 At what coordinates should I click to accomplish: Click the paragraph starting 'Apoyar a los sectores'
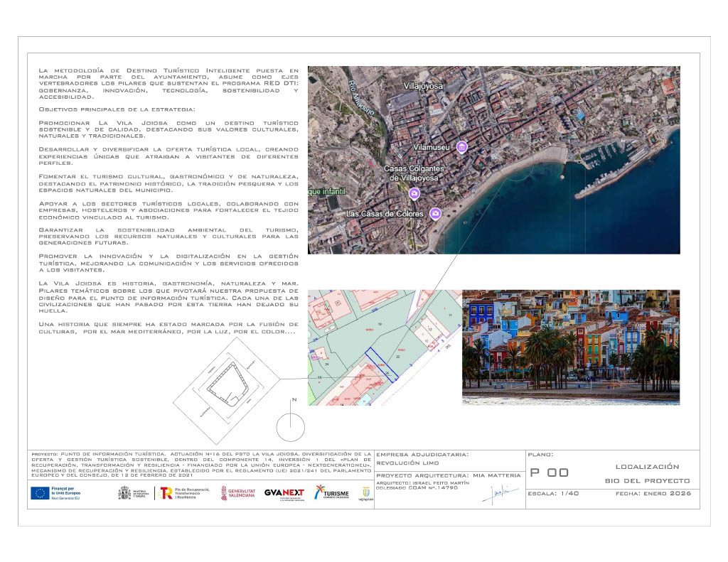click(x=168, y=210)
